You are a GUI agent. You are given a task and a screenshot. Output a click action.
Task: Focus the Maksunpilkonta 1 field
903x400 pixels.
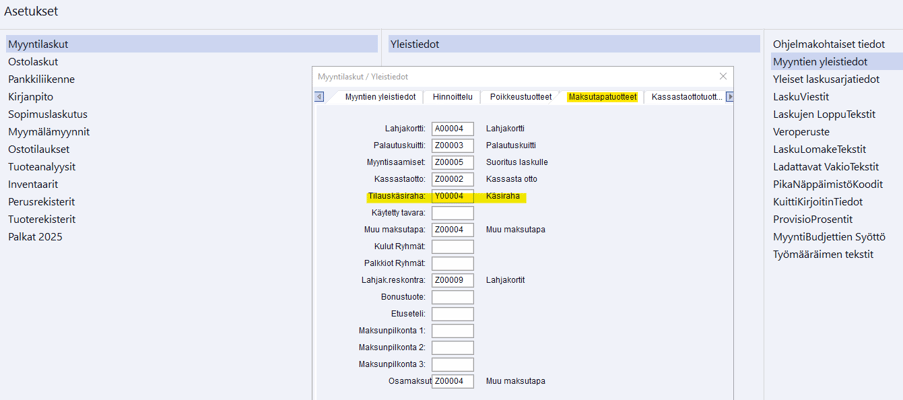click(452, 331)
